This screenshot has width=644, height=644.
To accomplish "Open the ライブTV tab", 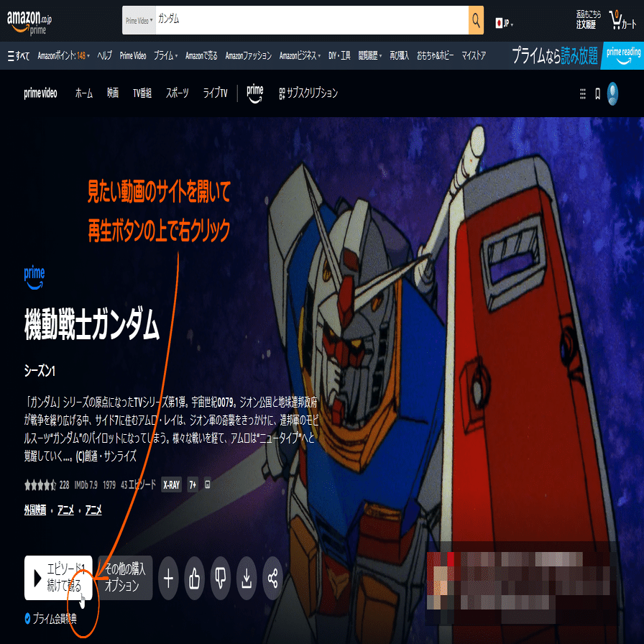I will (215, 93).
